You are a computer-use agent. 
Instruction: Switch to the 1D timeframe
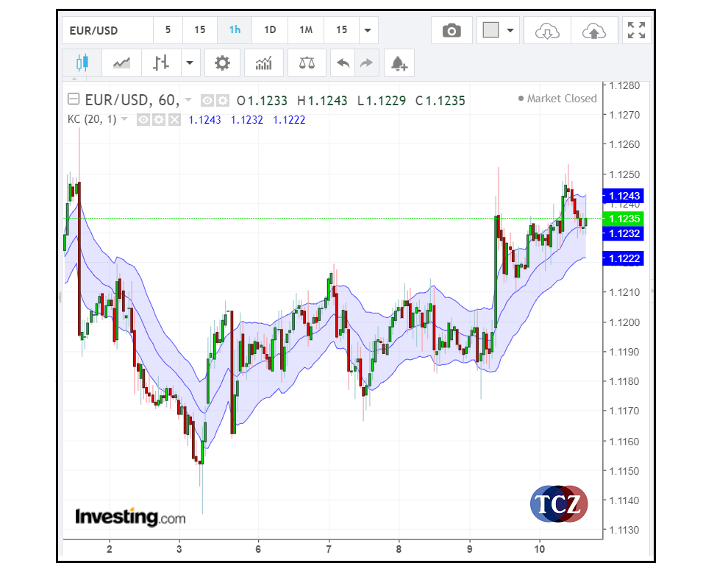point(270,30)
